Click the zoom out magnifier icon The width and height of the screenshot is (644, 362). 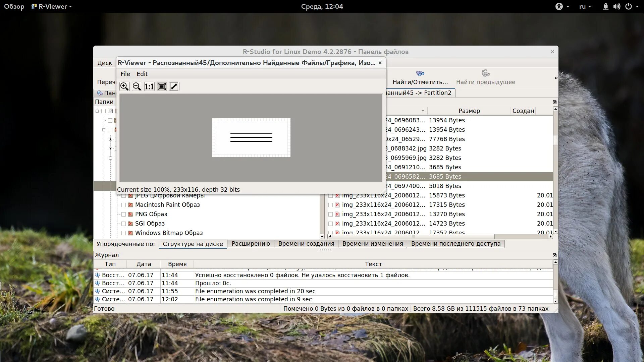pyautogui.click(x=137, y=86)
